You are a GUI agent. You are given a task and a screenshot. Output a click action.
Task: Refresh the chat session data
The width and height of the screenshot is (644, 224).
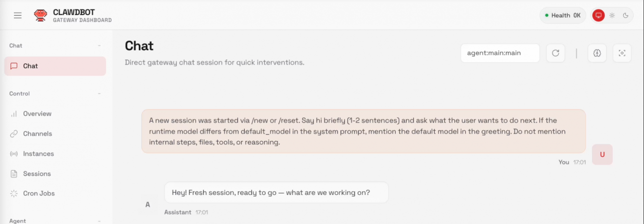tap(555, 53)
